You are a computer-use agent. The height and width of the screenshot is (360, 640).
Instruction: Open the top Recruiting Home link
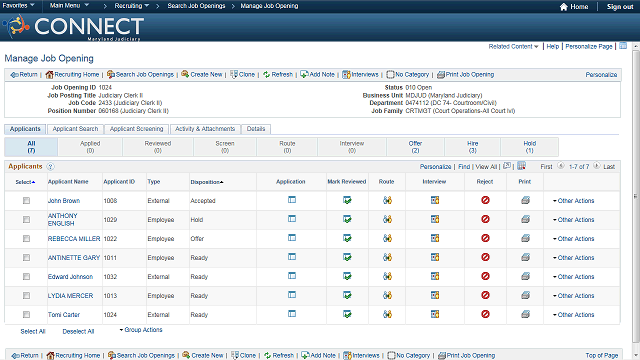click(72, 75)
